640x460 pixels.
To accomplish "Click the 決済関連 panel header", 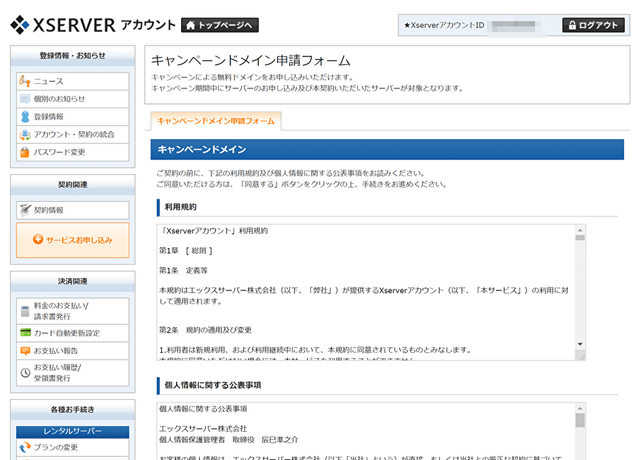I will coord(73,282).
